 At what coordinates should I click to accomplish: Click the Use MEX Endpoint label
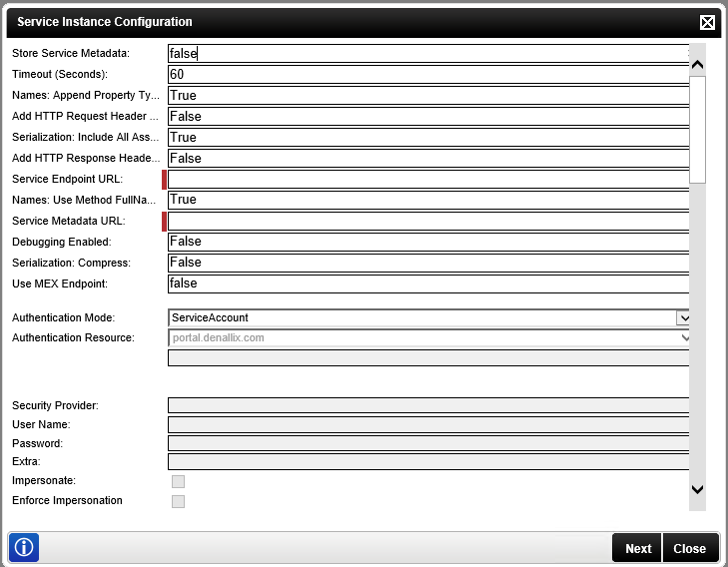tap(60, 283)
